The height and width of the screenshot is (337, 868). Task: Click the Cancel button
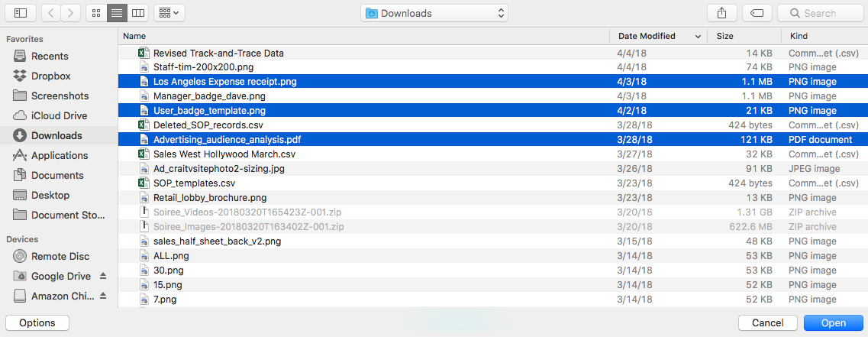[x=768, y=322]
